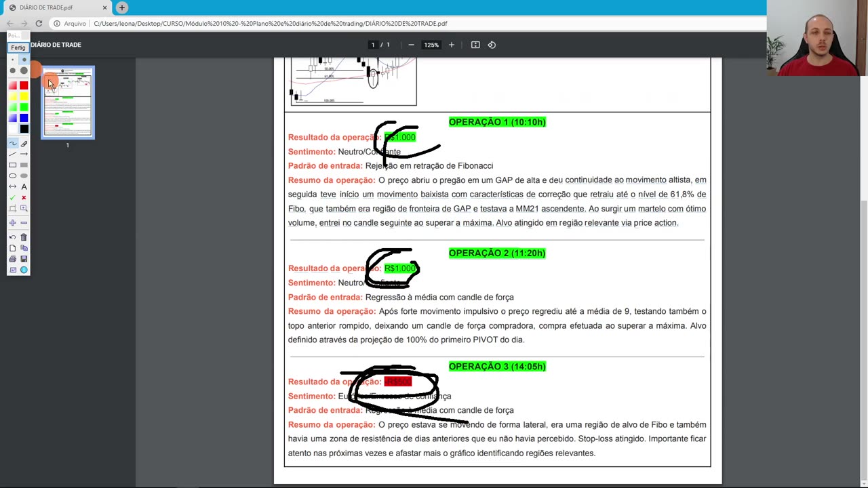Select page 1 thumbnail in sidebar
Image resolution: width=868 pixels, height=488 pixels.
click(68, 102)
